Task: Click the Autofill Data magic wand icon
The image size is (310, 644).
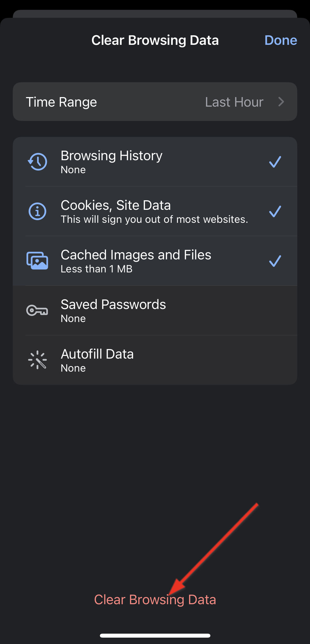Action: (37, 359)
